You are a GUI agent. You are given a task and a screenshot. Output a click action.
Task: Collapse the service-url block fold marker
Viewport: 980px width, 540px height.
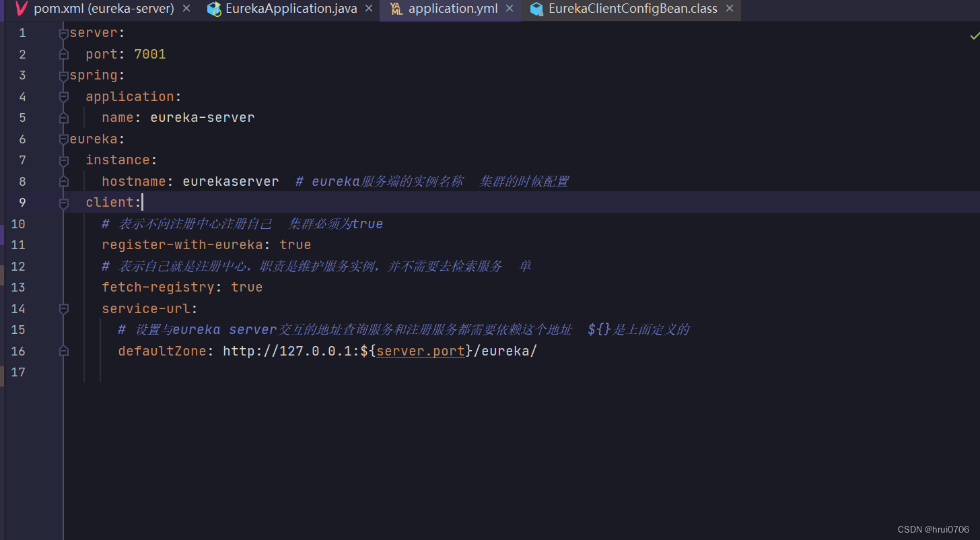pyautogui.click(x=64, y=308)
